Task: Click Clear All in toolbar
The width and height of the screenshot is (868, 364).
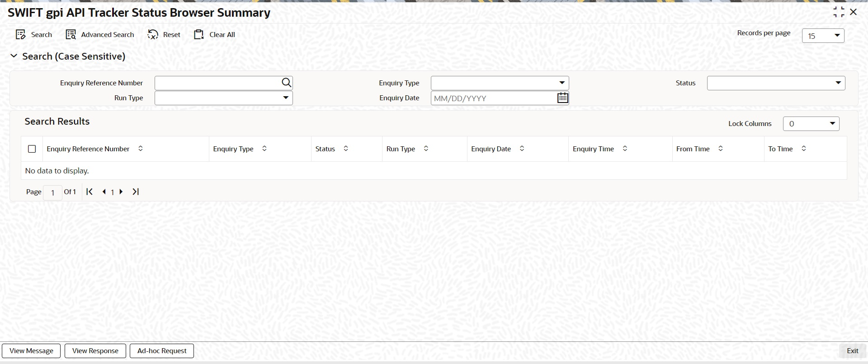Action: pyautogui.click(x=214, y=35)
